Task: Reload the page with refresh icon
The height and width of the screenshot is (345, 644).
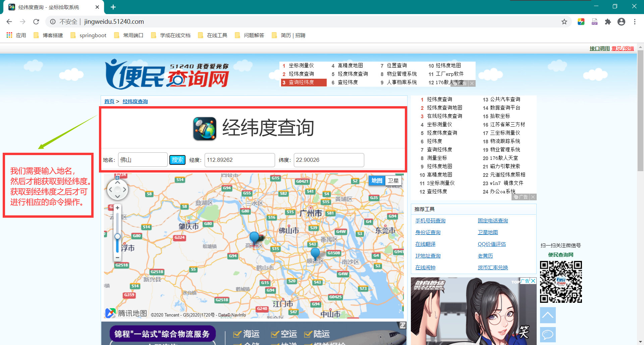Action: 36,22
